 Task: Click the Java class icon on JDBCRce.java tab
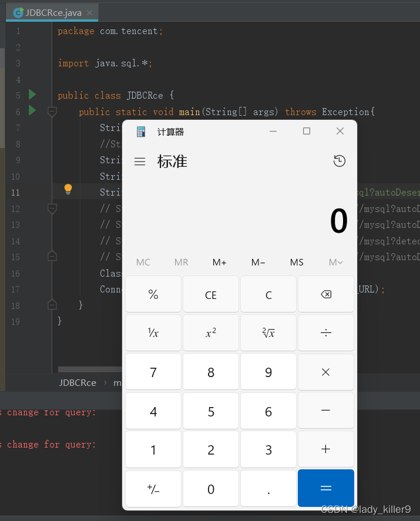coord(18,12)
